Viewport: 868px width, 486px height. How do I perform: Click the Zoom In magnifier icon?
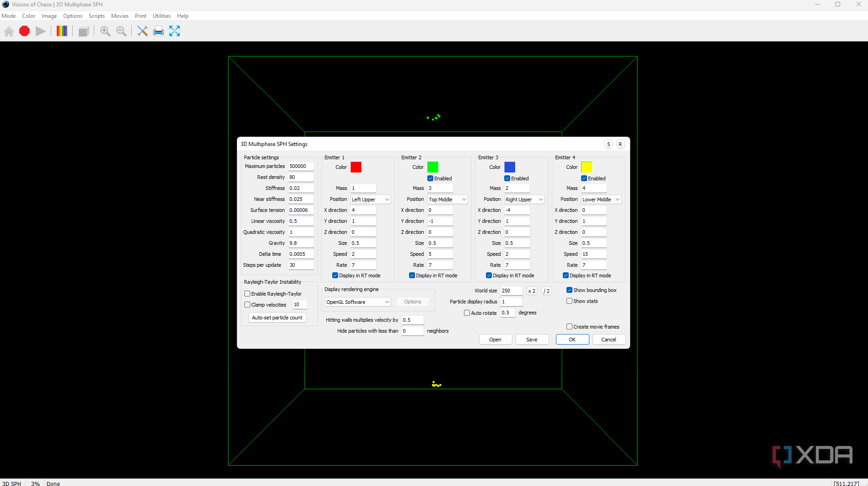[x=105, y=31]
